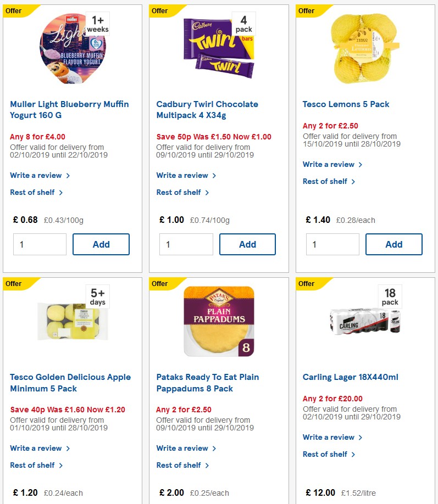Select the quantity field for Cadbury Twirl
Image resolution: width=438 pixels, height=504 pixels.
coord(186,244)
